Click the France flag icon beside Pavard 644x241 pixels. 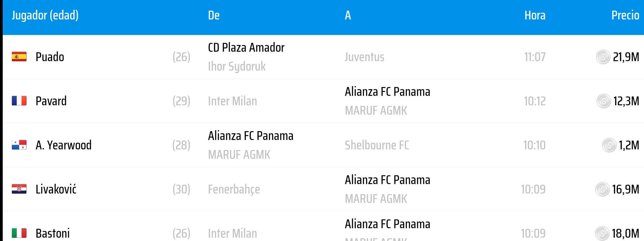coord(19,101)
